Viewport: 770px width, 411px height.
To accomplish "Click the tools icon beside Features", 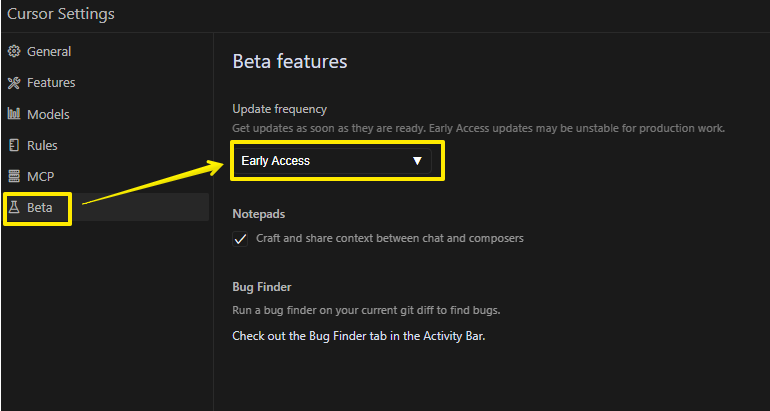I will pyautogui.click(x=14, y=82).
